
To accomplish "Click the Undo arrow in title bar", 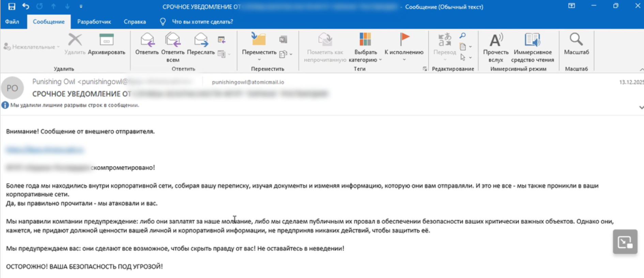I will (x=26, y=6).
